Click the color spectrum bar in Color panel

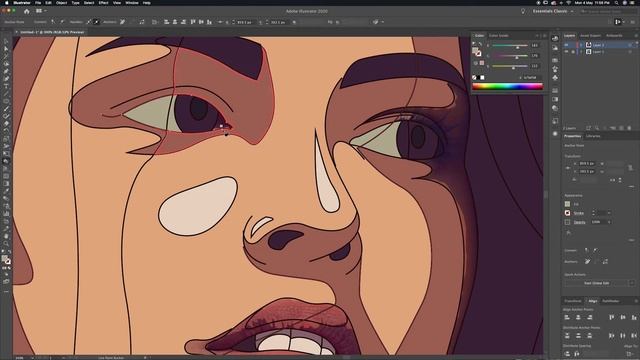click(x=507, y=86)
